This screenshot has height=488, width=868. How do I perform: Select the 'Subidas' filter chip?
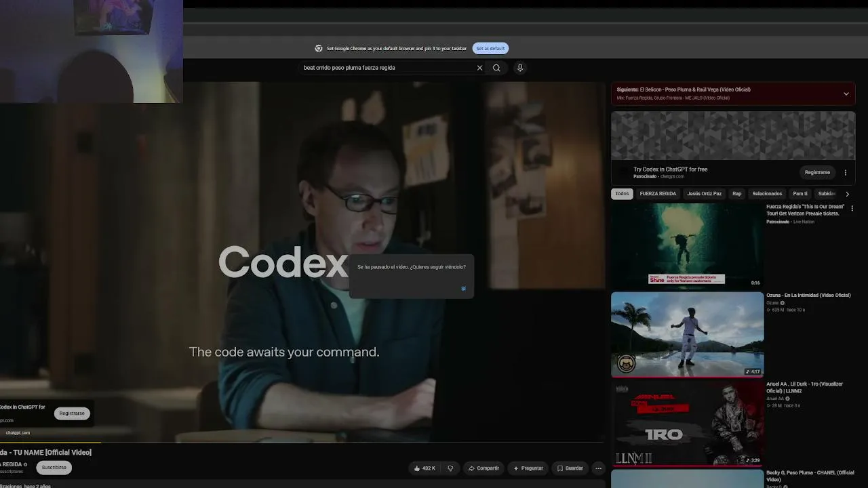pos(826,194)
